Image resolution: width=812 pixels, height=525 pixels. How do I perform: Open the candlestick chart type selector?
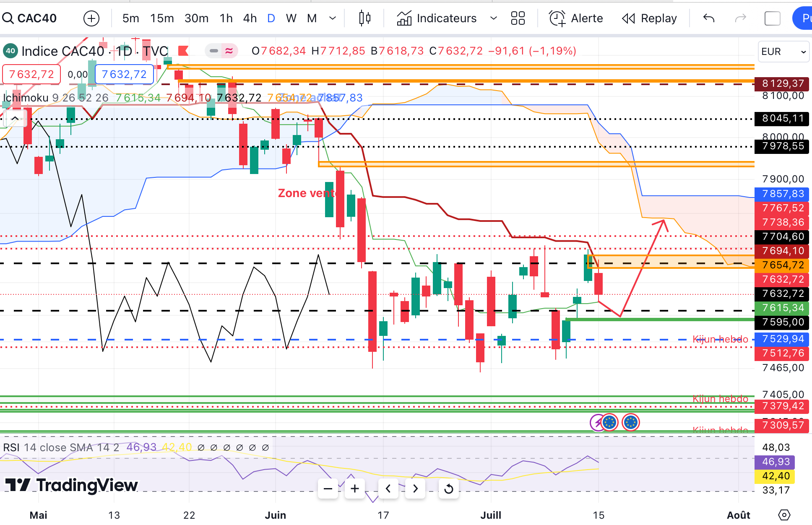365,18
